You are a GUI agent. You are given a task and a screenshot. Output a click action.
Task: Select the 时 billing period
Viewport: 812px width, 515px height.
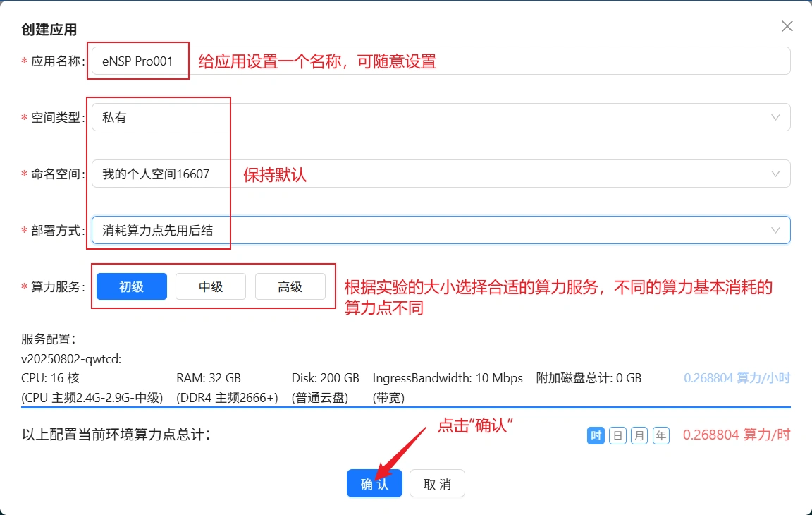tap(595, 435)
